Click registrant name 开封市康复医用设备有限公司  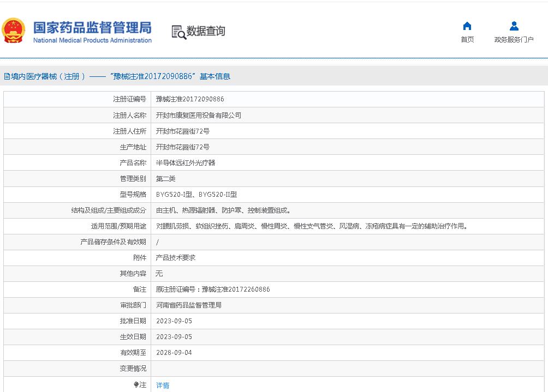point(199,115)
